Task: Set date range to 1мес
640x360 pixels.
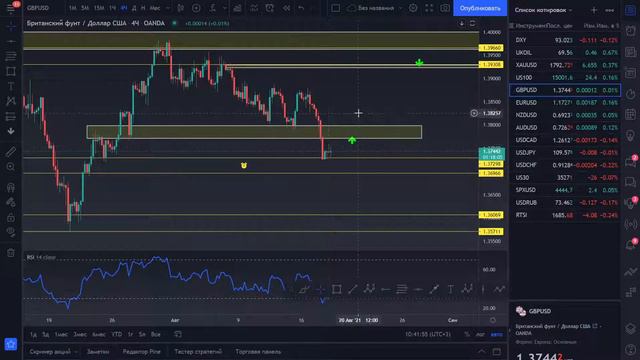Action: click(61, 334)
